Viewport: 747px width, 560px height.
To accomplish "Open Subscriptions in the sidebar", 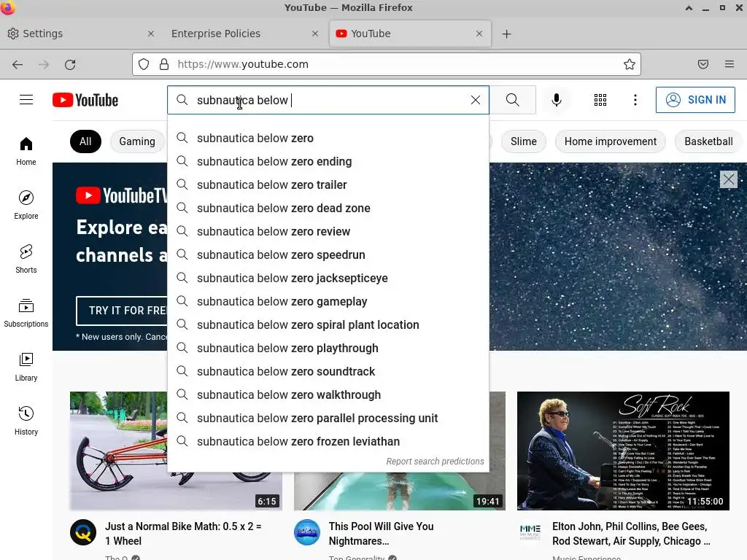I will [x=26, y=313].
